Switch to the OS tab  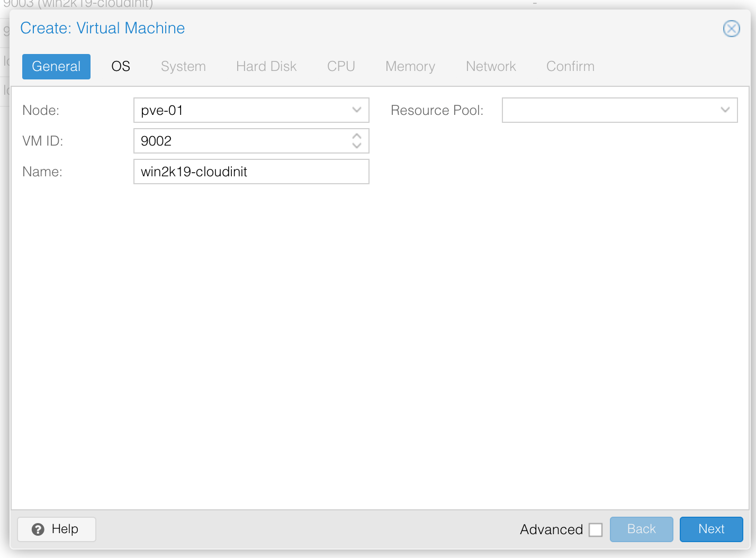coord(120,66)
